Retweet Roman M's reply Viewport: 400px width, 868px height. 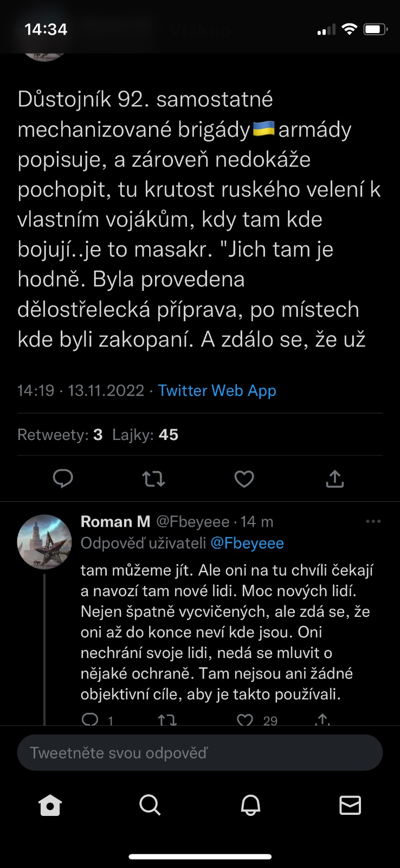[167, 719]
